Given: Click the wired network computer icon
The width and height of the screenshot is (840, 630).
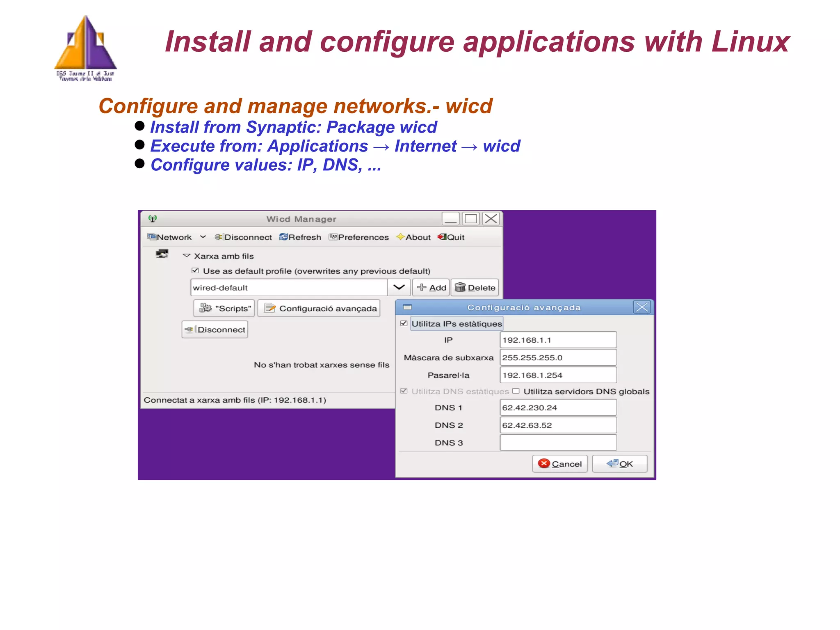Looking at the screenshot, I should (x=162, y=254).
